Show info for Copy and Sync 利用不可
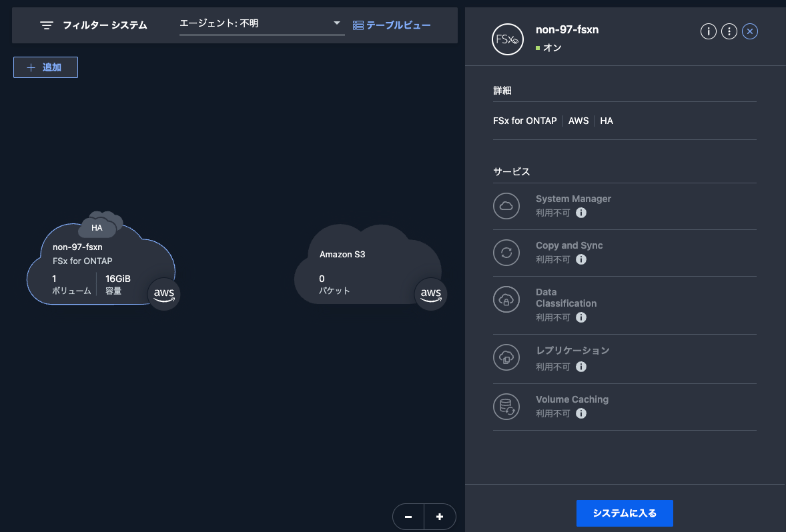The image size is (786, 532). pyautogui.click(x=581, y=259)
